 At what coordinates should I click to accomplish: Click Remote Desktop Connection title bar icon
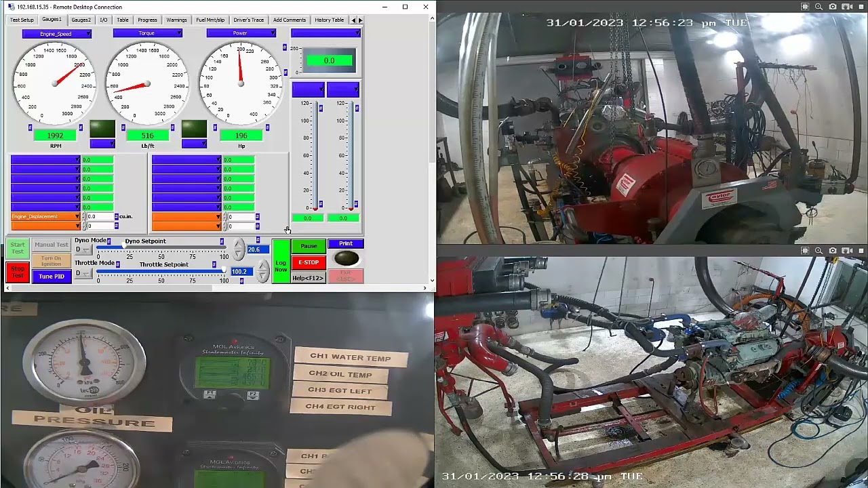click(x=11, y=7)
